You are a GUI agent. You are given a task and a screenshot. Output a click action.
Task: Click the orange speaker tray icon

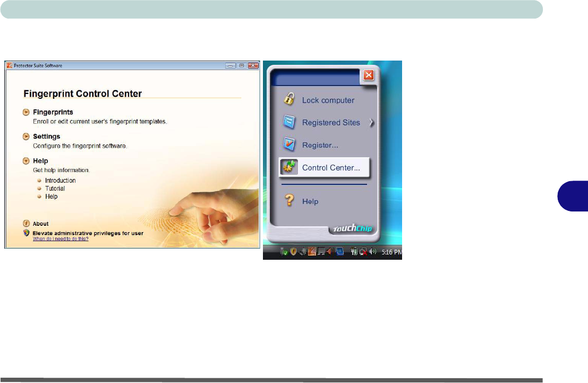pos(330,251)
